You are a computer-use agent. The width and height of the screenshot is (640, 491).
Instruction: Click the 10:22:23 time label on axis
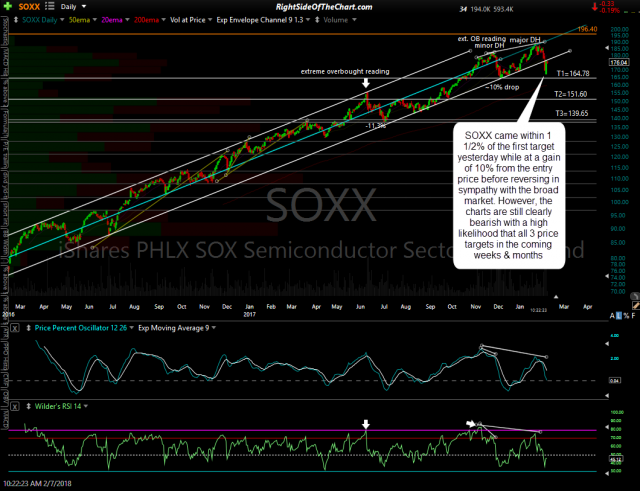click(x=538, y=310)
